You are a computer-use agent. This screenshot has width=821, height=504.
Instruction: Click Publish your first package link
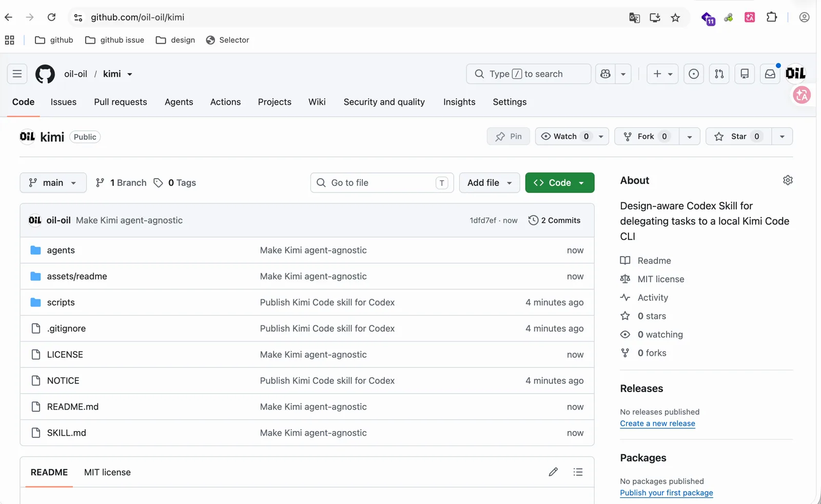click(666, 493)
